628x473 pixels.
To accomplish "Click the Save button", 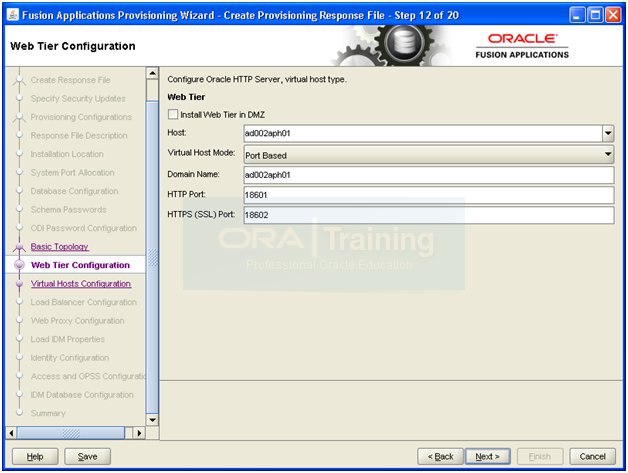I will (x=87, y=456).
